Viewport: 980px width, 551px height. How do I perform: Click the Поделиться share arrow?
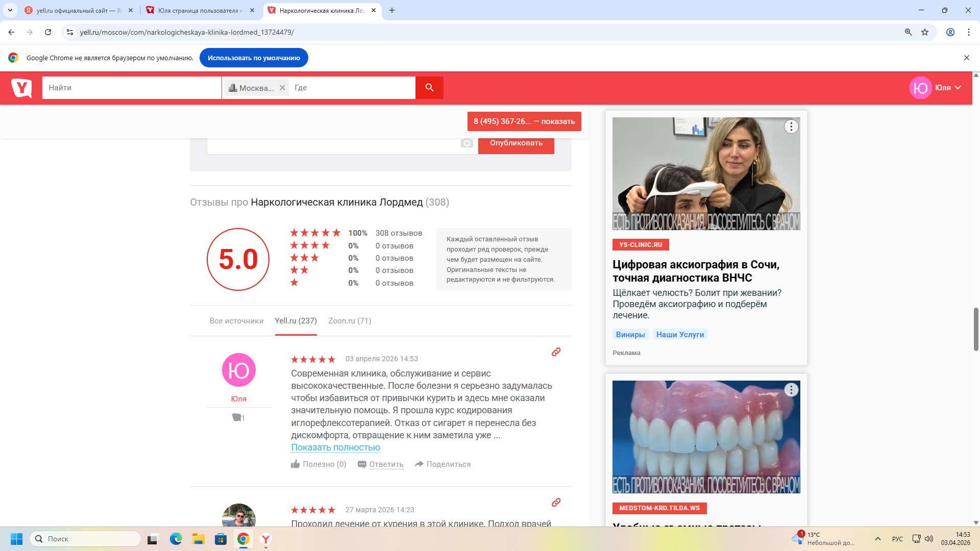tap(419, 464)
